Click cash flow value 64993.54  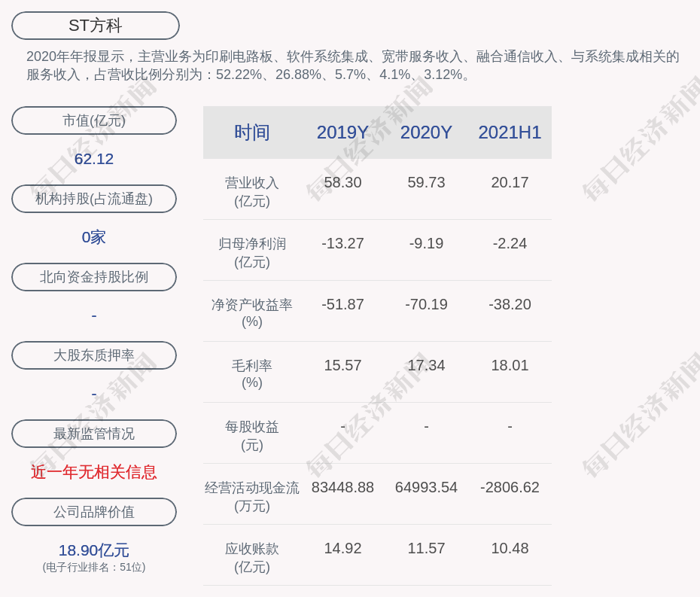(426, 488)
